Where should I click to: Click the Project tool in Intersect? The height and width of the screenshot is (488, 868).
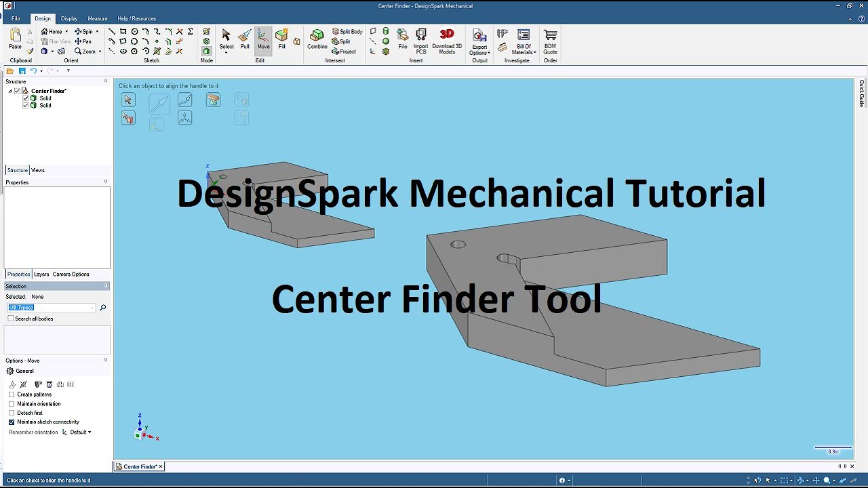coord(344,52)
